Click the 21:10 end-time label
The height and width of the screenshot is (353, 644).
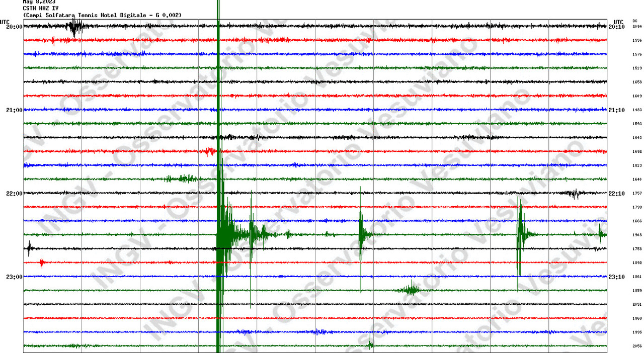tap(616, 110)
